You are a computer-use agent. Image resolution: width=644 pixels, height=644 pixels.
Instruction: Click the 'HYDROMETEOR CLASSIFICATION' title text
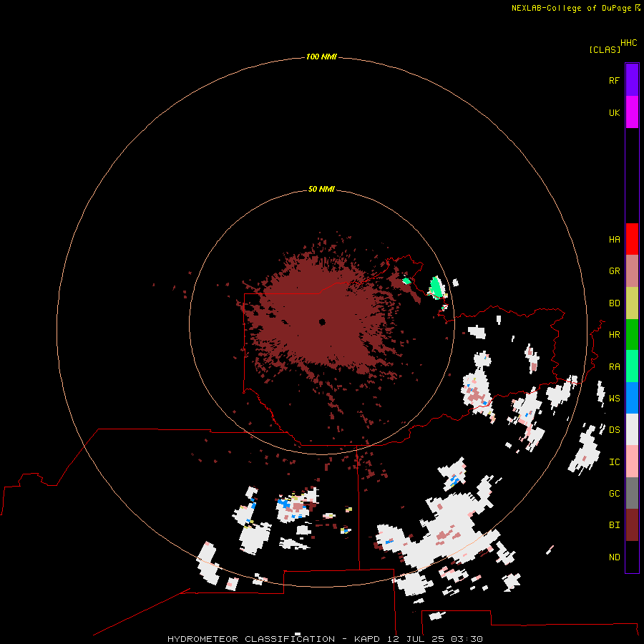(x=251, y=639)
